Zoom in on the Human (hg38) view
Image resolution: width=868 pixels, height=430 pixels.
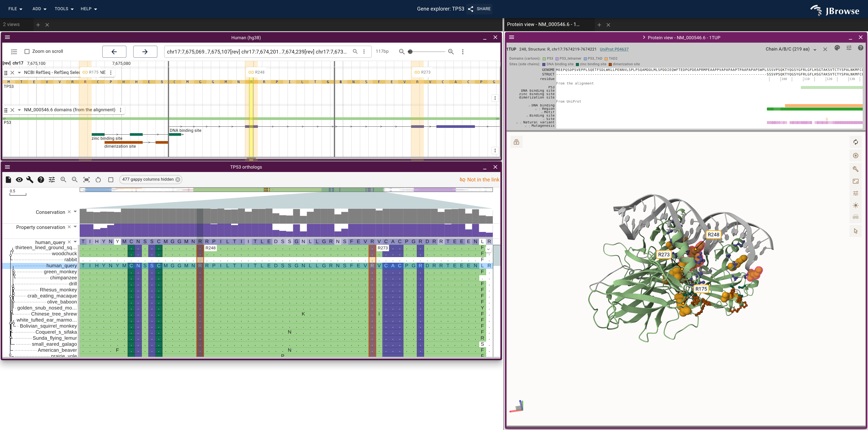[451, 51]
